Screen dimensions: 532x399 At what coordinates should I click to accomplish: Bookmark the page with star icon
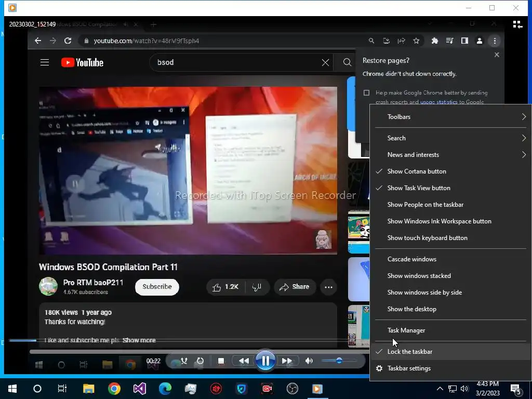pos(416,41)
